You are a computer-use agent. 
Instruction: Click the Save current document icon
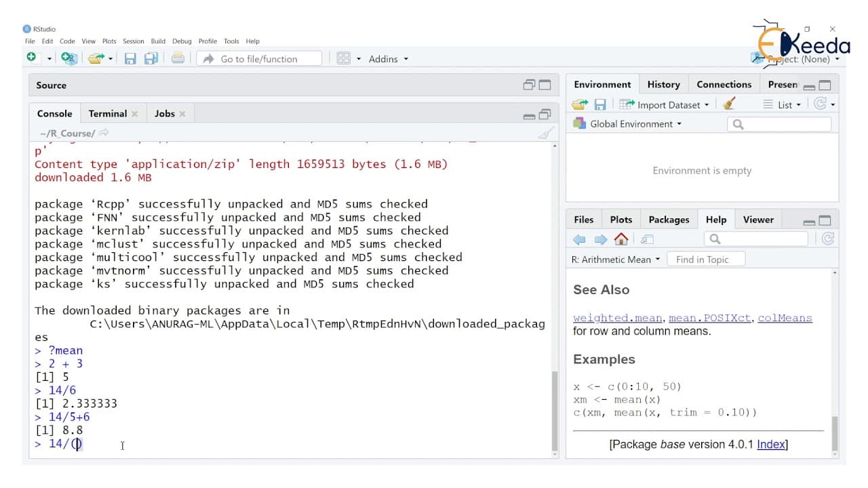pos(130,59)
